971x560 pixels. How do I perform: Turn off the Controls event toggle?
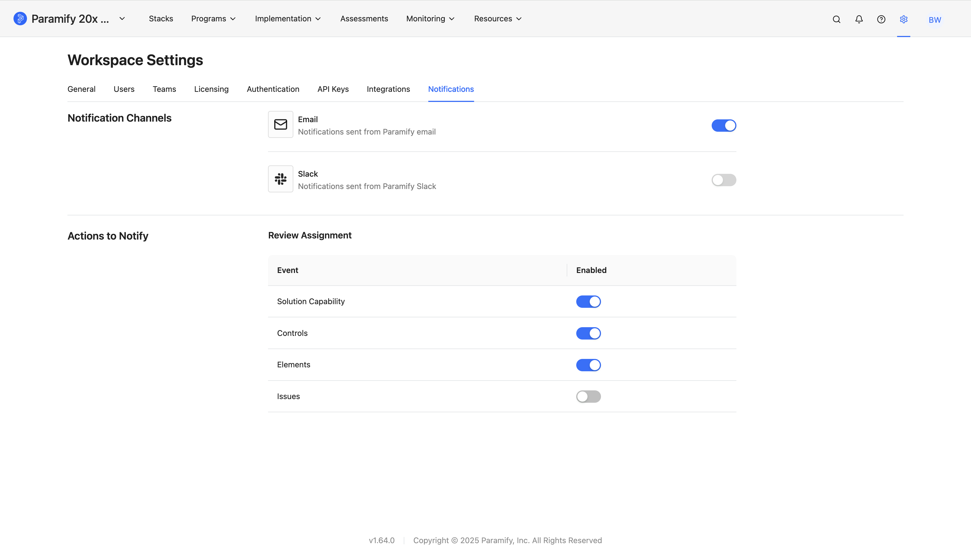click(588, 333)
